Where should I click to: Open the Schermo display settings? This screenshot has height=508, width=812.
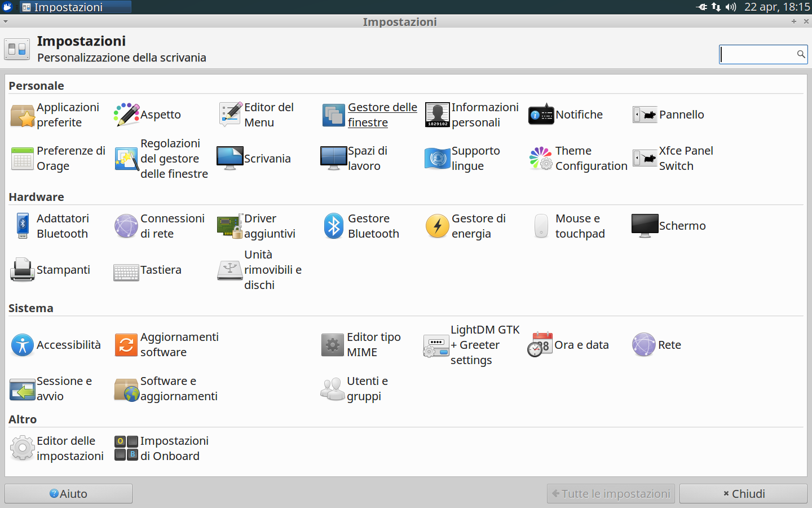click(645, 226)
